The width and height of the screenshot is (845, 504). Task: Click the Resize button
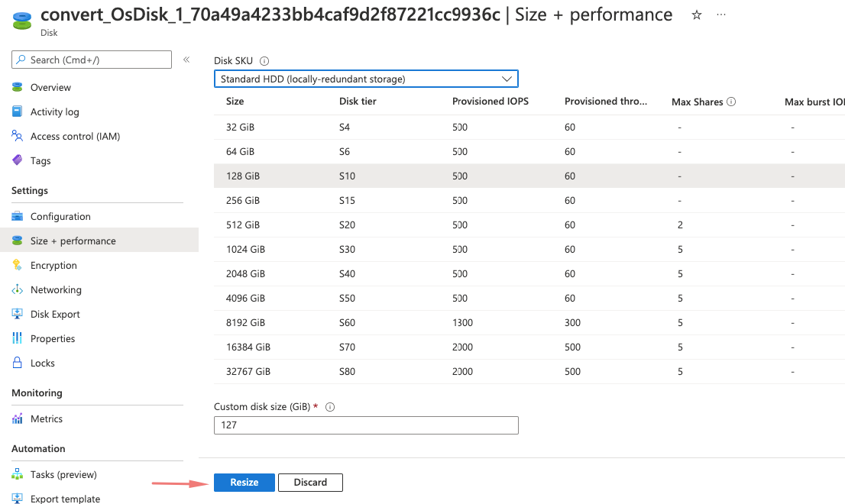tap(244, 482)
